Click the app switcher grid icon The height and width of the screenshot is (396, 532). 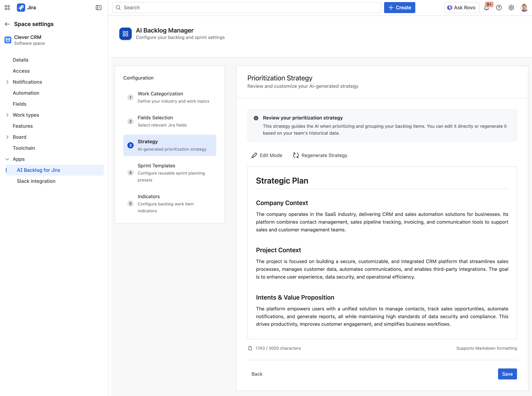[7, 7]
